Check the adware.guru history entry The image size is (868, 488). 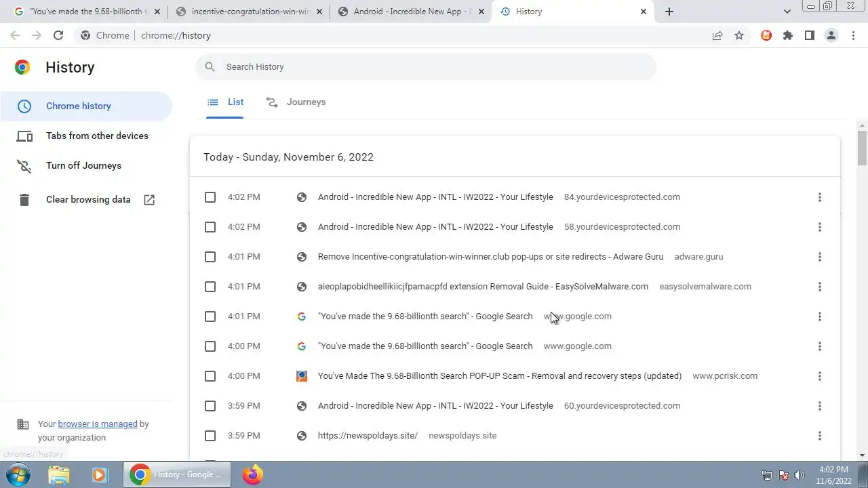pyautogui.click(x=210, y=257)
